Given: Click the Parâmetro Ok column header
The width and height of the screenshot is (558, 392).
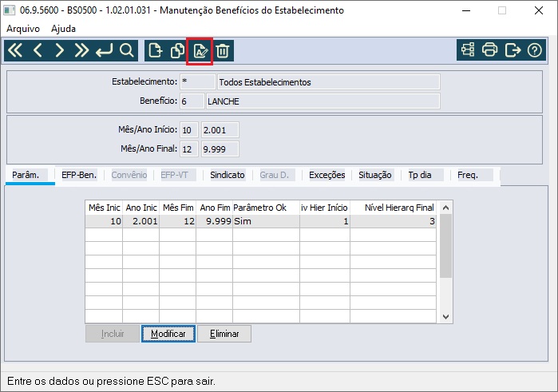Looking at the screenshot, I should (266, 208).
